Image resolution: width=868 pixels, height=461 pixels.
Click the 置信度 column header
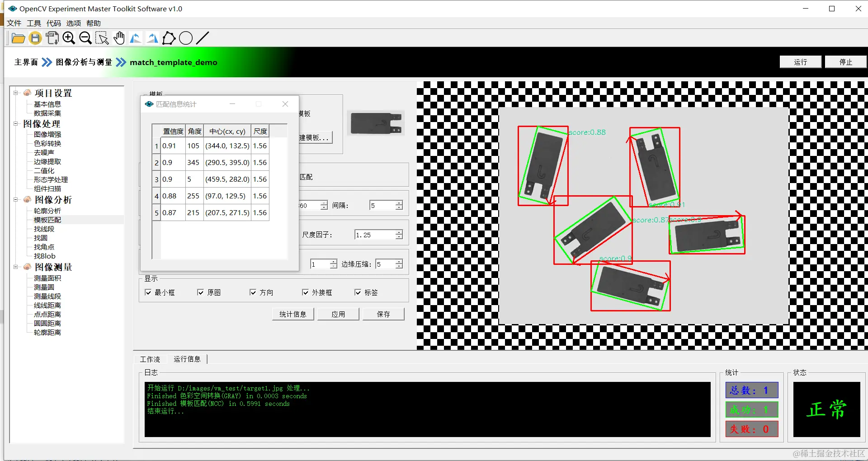pyautogui.click(x=173, y=131)
